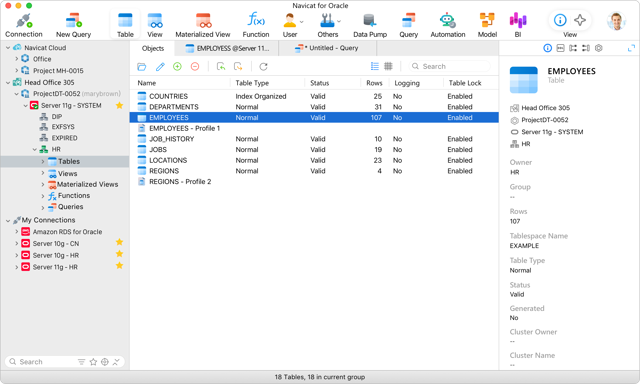Open the BI tool
The height and width of the screenshot is (384, 640).
[x=518, y=25]
